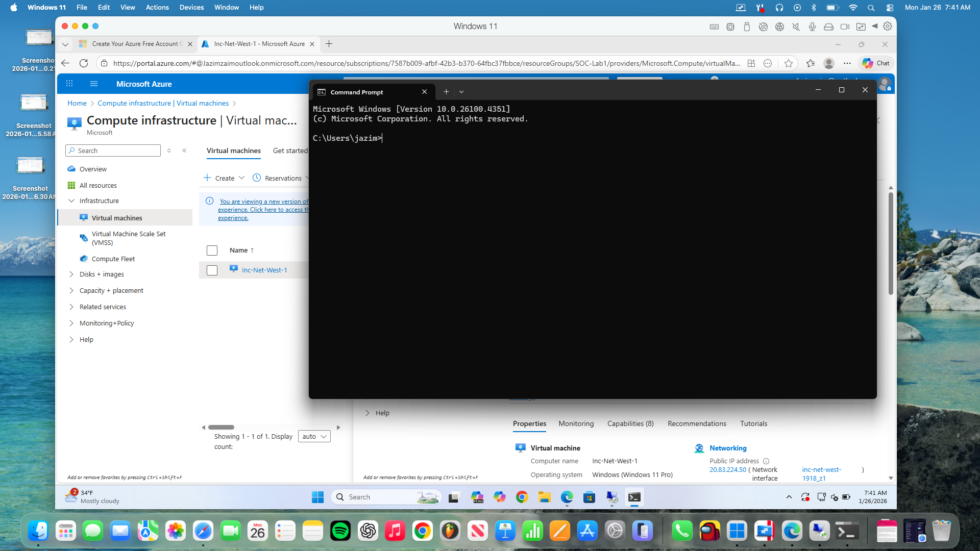
Task: Click the browser refresh icon
Action: 84,63
